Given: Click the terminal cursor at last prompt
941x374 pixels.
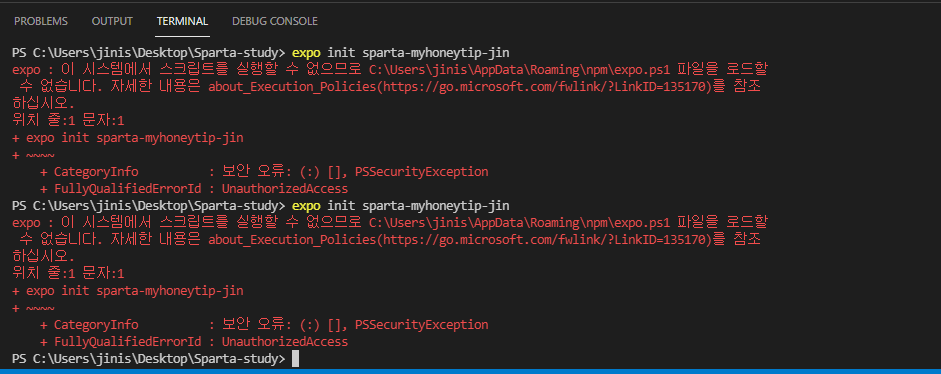Looking at the screenshot, I should click(x=295, y=359).
